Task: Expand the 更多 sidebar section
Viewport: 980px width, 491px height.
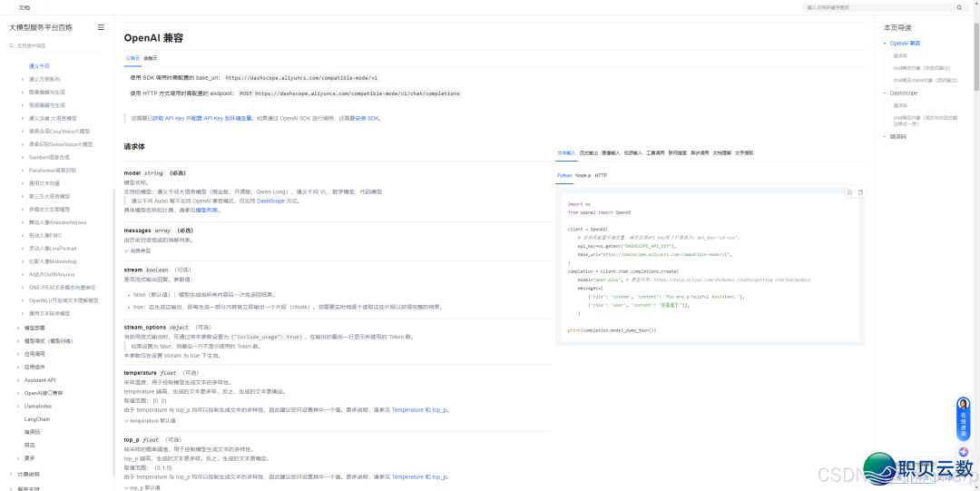Action: [29, 457]
